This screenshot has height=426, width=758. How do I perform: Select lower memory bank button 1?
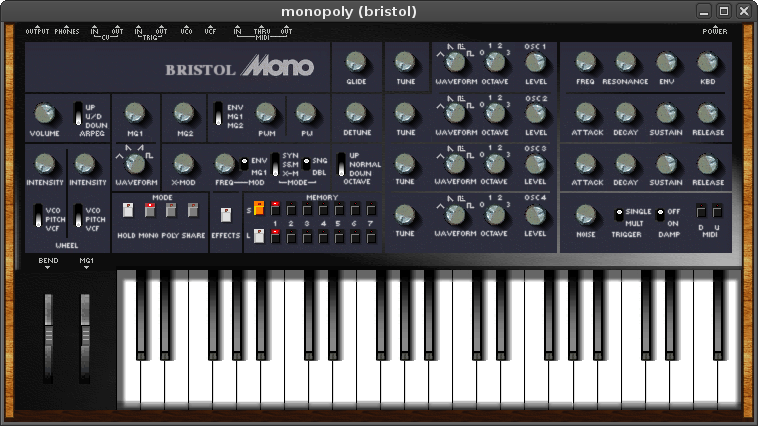point(275,236)
